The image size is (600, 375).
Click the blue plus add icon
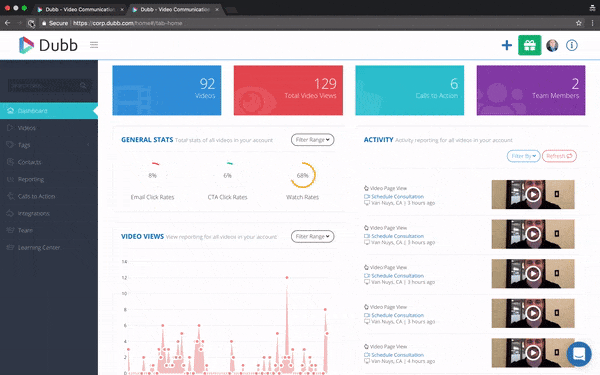click(507, 45)
